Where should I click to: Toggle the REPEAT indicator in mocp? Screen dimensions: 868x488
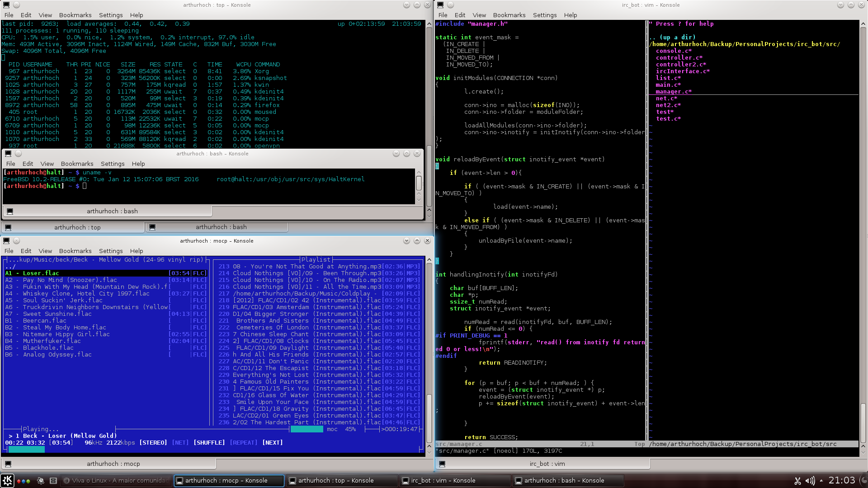[243, 443]
